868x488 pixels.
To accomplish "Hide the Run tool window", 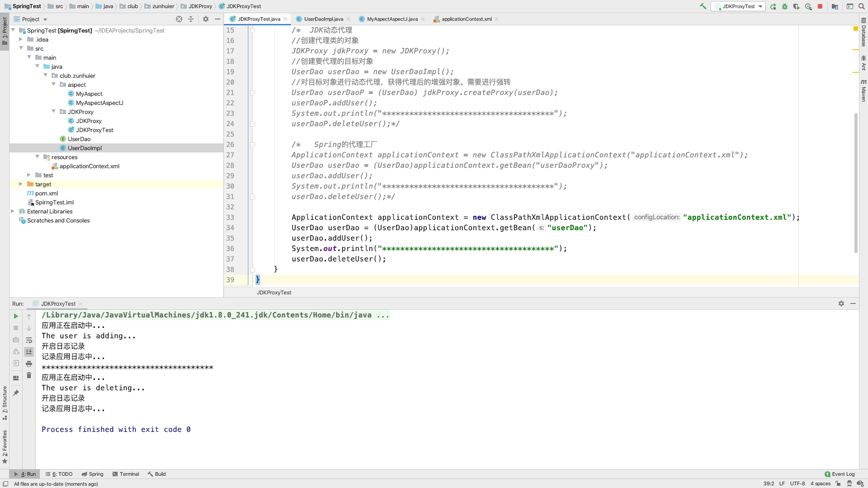I will click(853, 303).
